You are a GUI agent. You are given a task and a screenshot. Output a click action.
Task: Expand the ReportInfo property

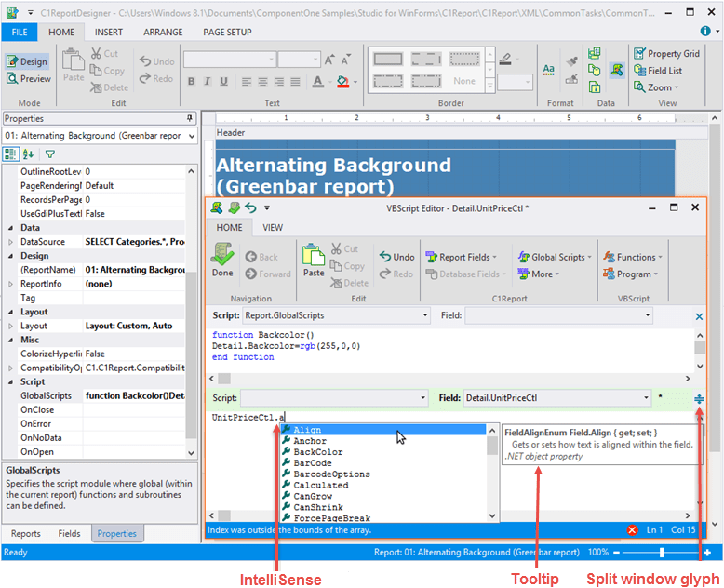pos(10,285)
